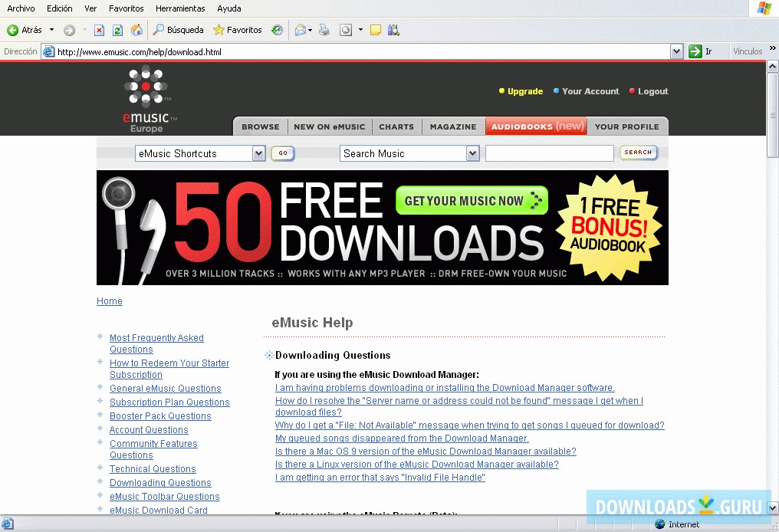Open Back button history dropdown arrow

[51, 31]
